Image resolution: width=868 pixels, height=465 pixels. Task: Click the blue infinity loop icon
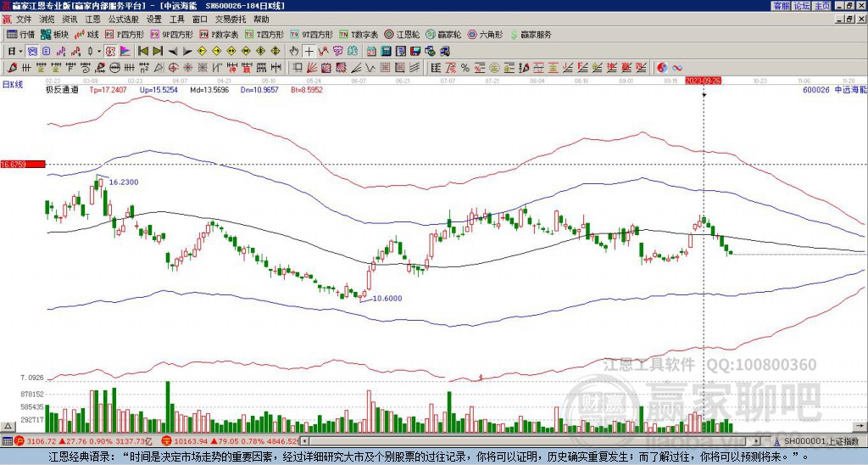pos(677,68)
